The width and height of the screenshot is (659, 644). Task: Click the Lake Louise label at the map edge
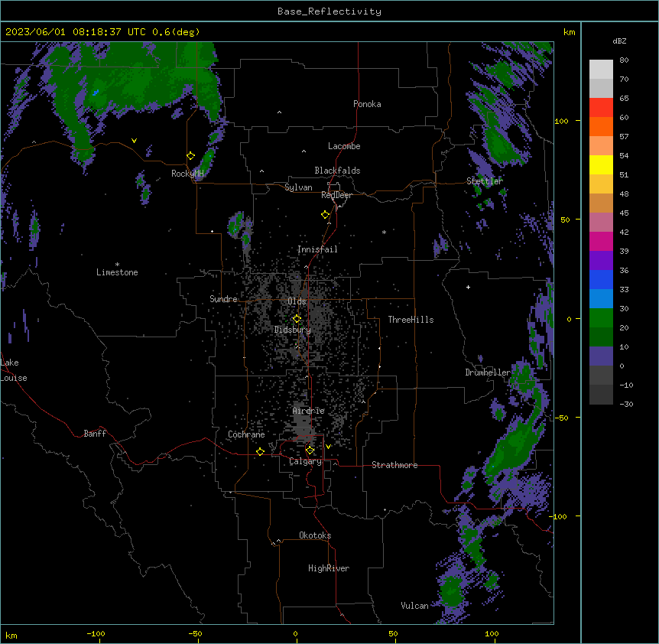tap(14, 370)
